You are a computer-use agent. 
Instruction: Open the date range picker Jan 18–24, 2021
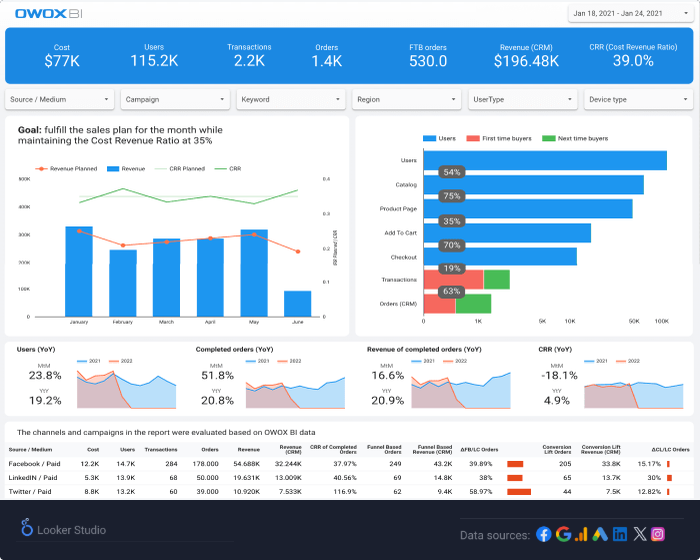tap(631, 13)
